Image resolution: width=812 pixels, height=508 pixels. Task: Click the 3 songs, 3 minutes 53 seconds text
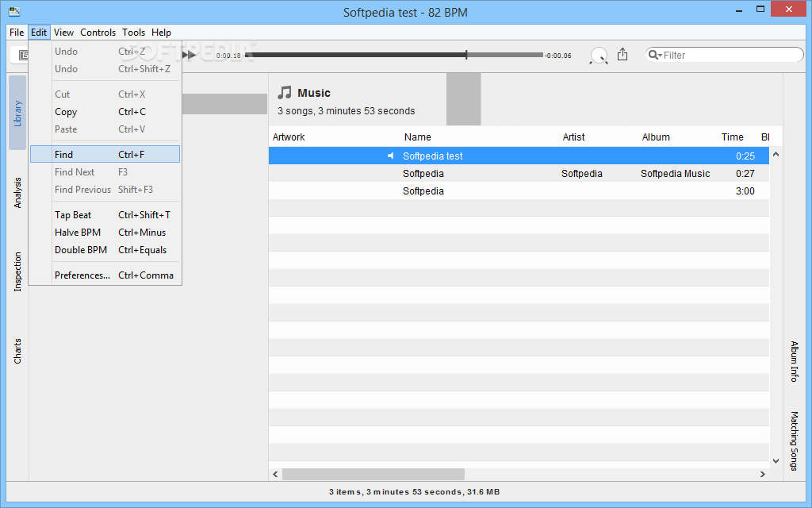pyautogui.click(x=346, y=111)
